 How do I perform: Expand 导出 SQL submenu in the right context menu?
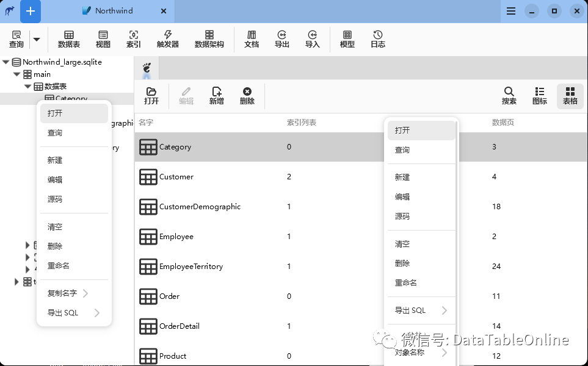(421, 310)
